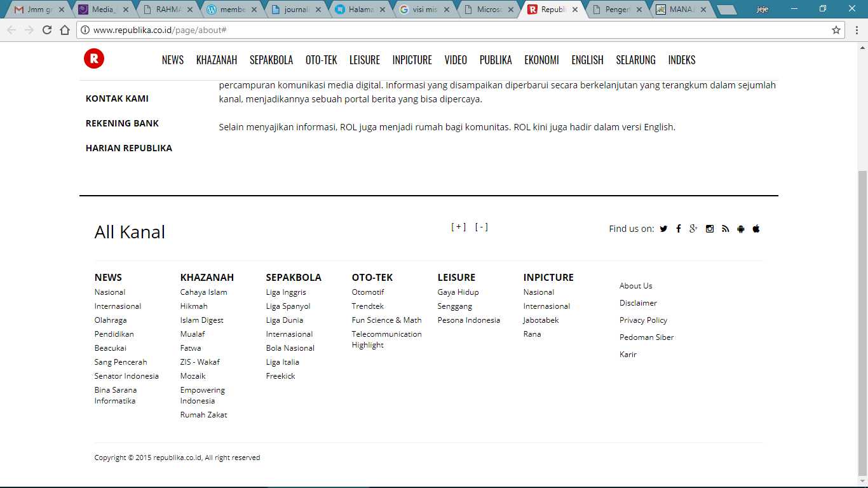Open Republika's Twitter page icon
The height and width of the screenshot is (488, 868).
tap(663, 229)
